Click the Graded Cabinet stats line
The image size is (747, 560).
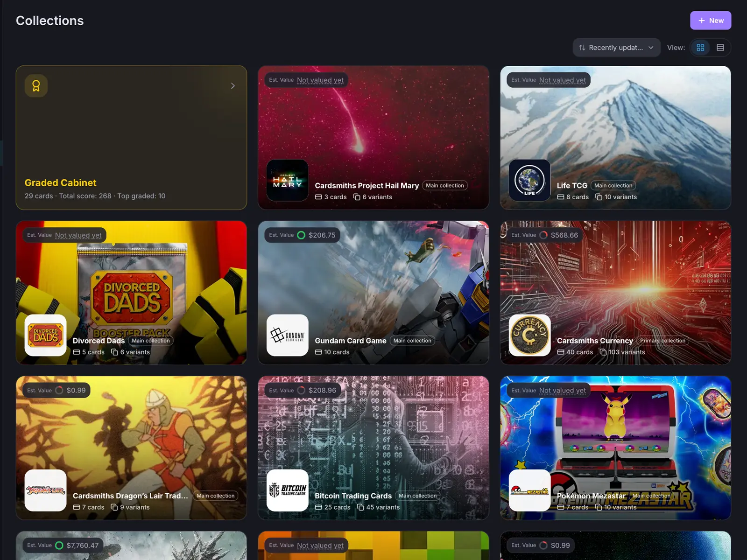pyautogui.click(x=95, y=196)
